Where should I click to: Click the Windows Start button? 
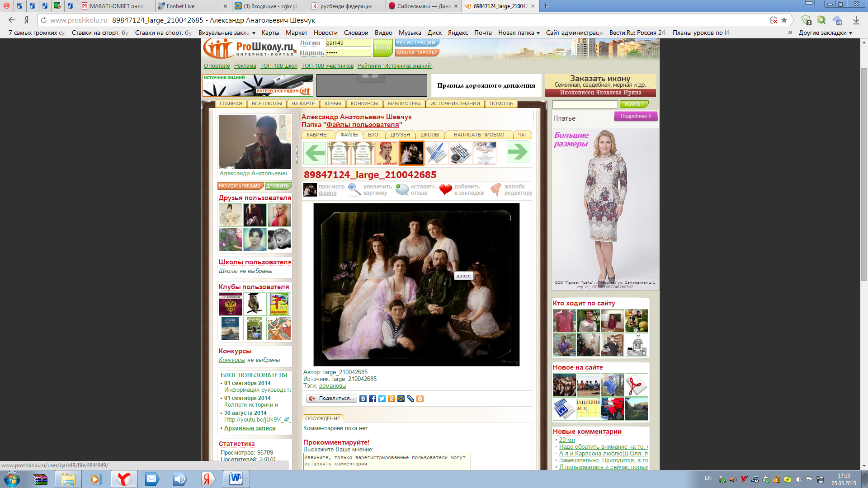click(x=12, y=479)
